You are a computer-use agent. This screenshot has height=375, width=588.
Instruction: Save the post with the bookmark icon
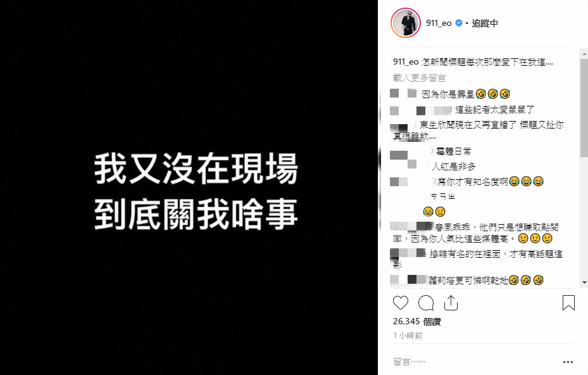click(568, 303)
